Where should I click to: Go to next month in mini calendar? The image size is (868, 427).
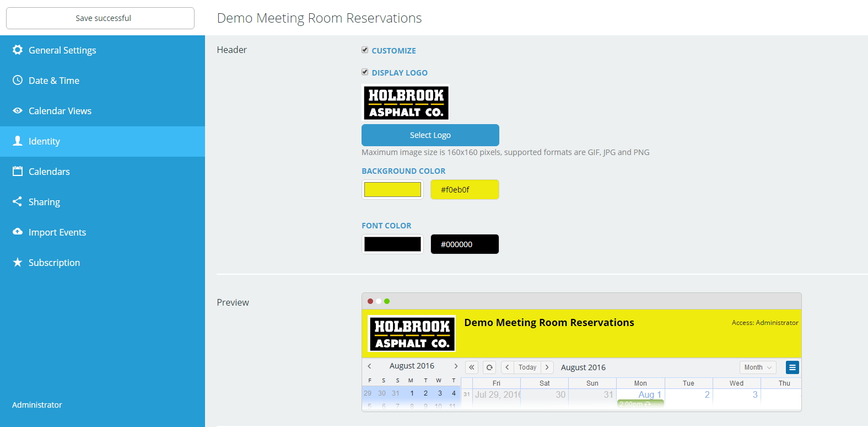pyautogui.click(x=456, y=366)
